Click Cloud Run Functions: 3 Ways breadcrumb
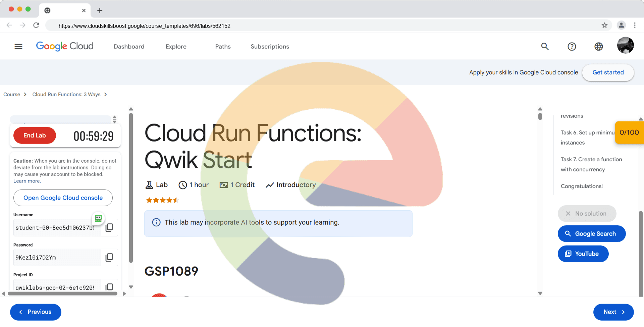The image size is (644, 327). click(x=66, y=95)
